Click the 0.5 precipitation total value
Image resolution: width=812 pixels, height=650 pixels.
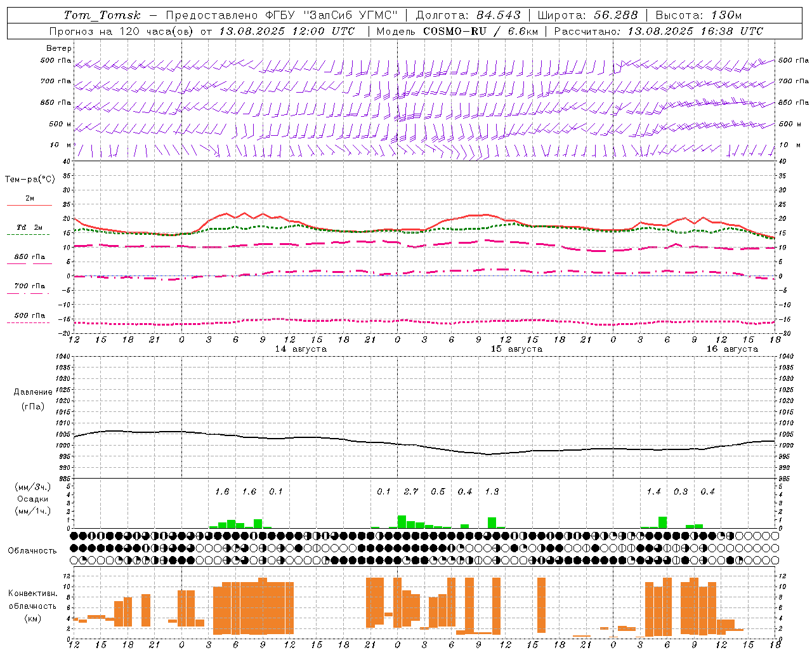click(438, 492)
